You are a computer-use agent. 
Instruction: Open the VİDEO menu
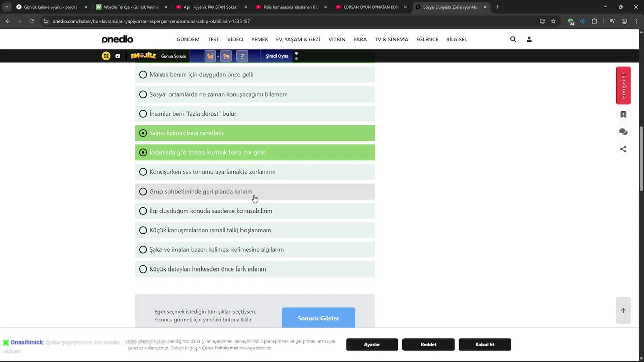point(235,39)
